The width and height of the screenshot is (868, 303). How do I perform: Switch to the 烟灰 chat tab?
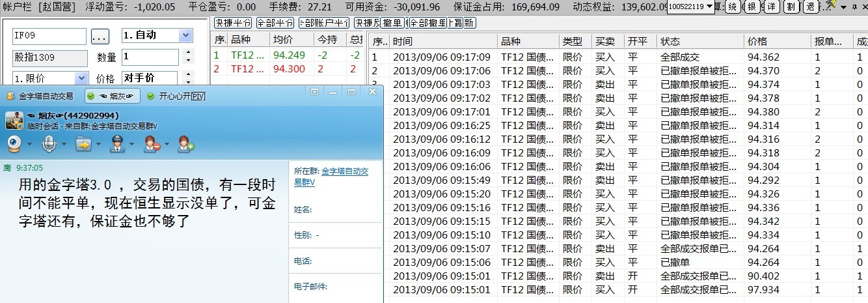(x=113, y=96)
